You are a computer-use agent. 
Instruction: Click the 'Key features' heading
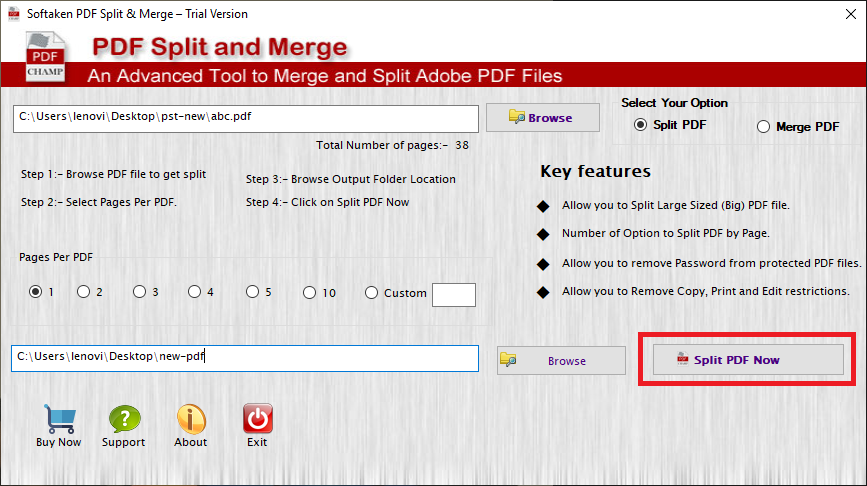596,171
